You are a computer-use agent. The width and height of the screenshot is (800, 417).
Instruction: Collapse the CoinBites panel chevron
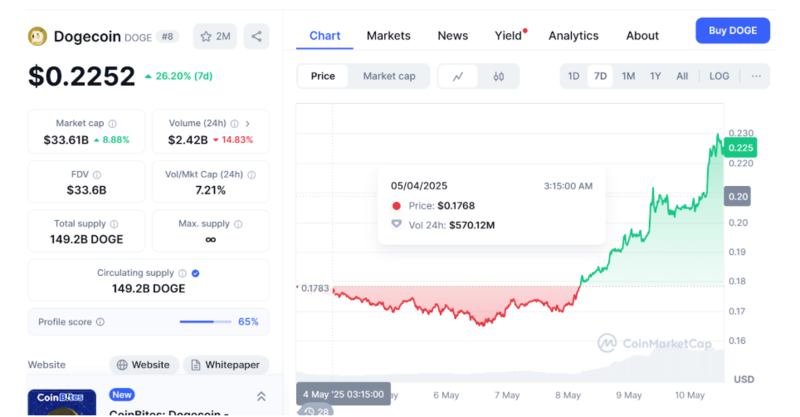[261, 396]
